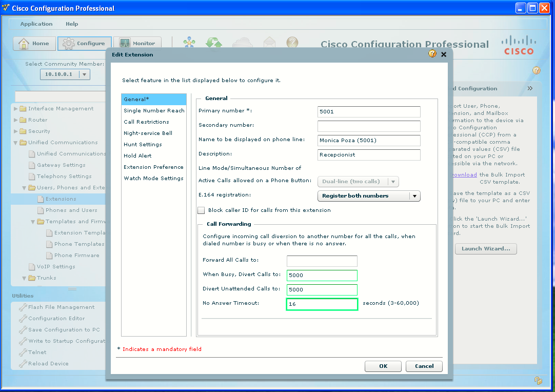This screenshot has height=392, width=555.
Task: Open Phones and Users tree item
Action: point(71,210)
